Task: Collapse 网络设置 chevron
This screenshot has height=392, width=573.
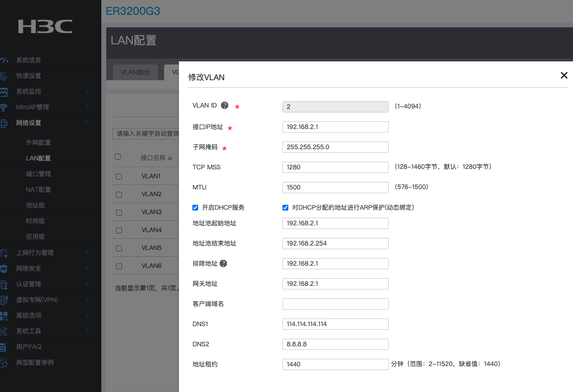Action: [87, 122]
